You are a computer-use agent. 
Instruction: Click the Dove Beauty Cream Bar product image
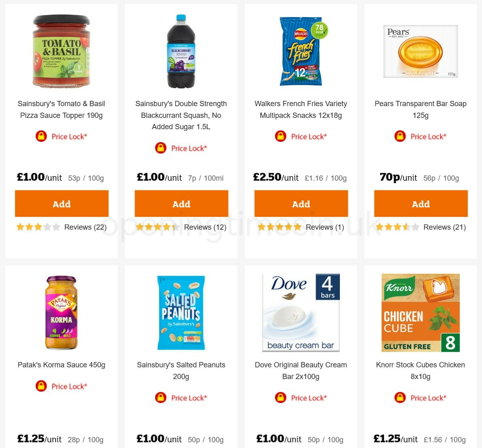click(x=301, y=312)
